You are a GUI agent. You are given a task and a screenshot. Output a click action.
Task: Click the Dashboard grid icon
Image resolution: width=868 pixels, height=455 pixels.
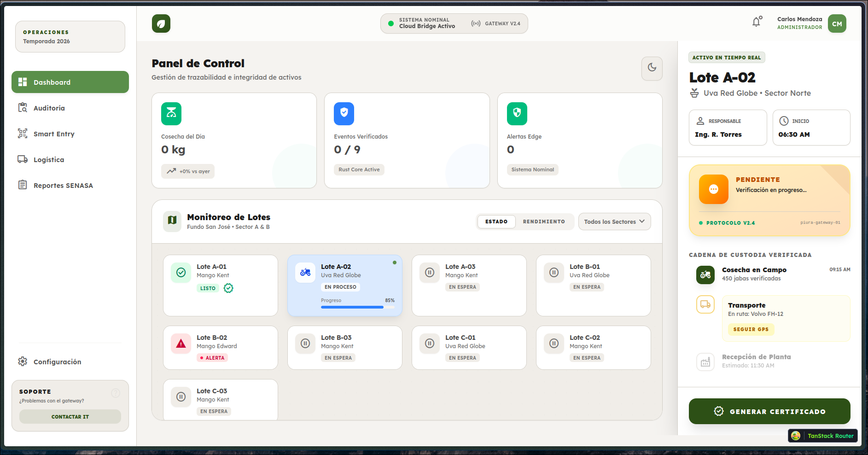(x=23, y=82)
